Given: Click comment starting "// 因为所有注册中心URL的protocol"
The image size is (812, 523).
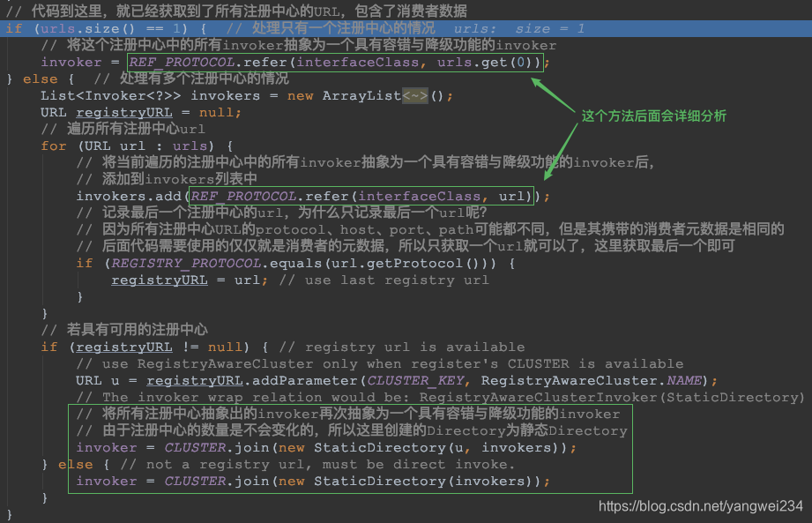Looking at the screenshot, I should click(x=430, y=229).
